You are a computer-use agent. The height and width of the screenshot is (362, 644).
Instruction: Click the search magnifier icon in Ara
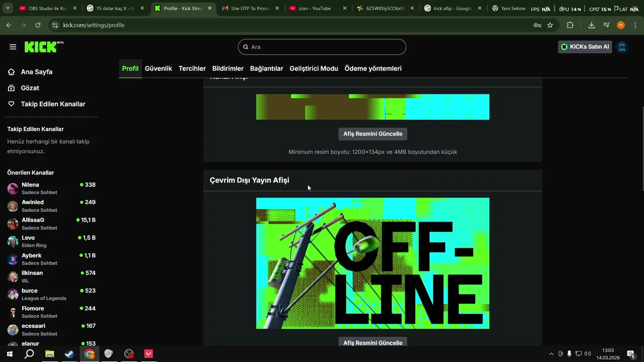[x=246, y=47]
